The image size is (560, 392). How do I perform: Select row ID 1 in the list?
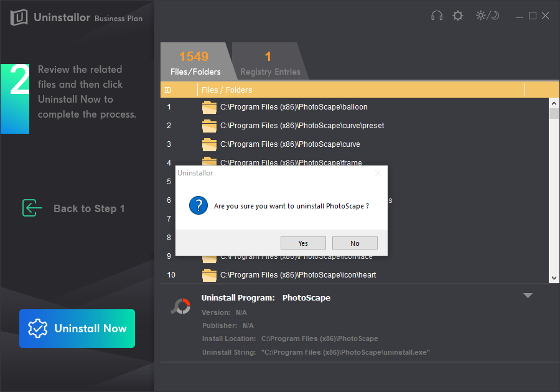(x=169, y=107)
